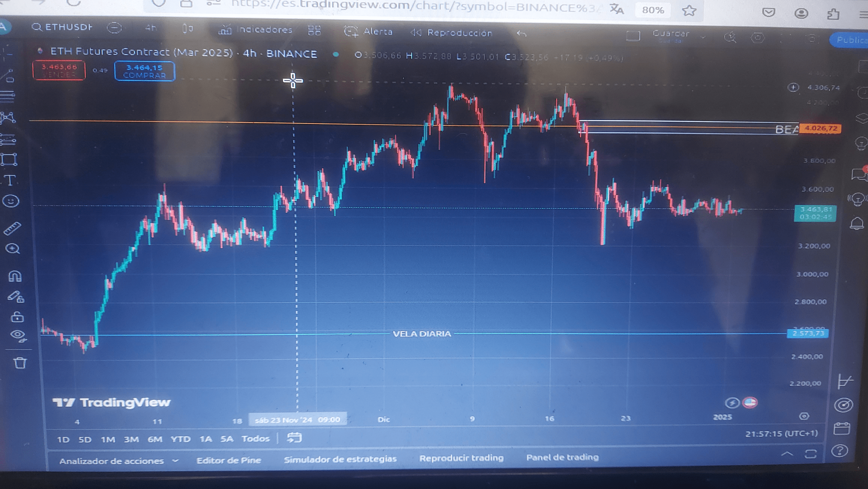The width and height of the screenshot is (868, 489).
Task: Toggle hide all drawings eye
Action: (18, 335)
